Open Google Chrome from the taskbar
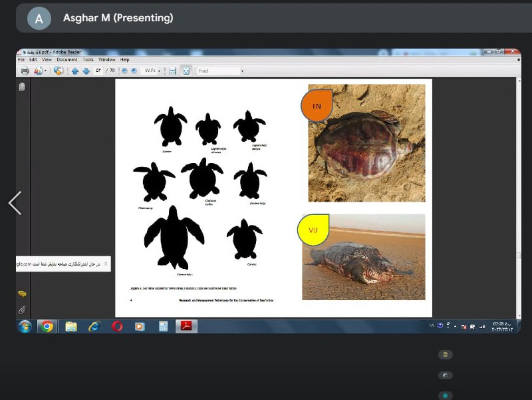Screen dimensions: 532x400 [x=47, y=326]
